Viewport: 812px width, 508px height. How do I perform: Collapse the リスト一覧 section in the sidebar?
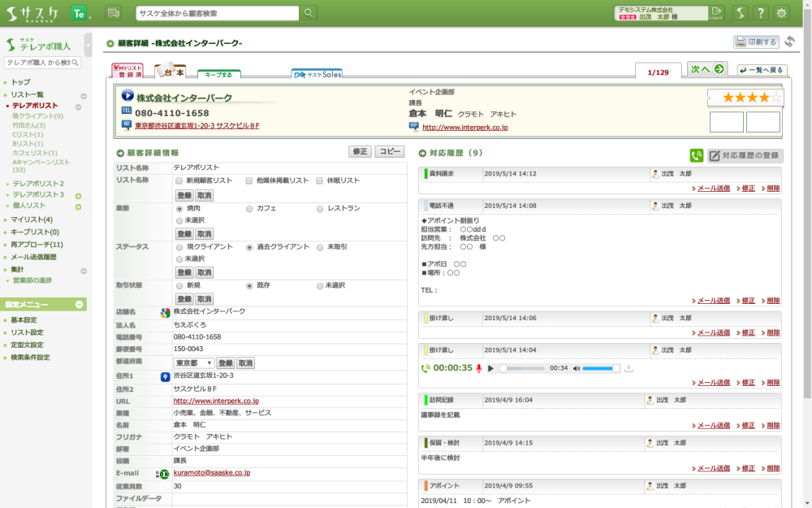pyautogui.click(x=83, y=96)
